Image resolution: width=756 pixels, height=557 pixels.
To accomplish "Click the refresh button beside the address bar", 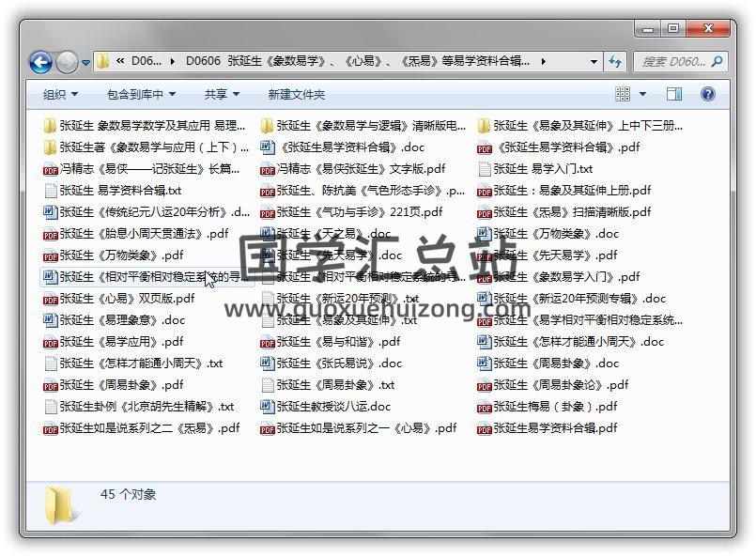I will tap(616, 62).
